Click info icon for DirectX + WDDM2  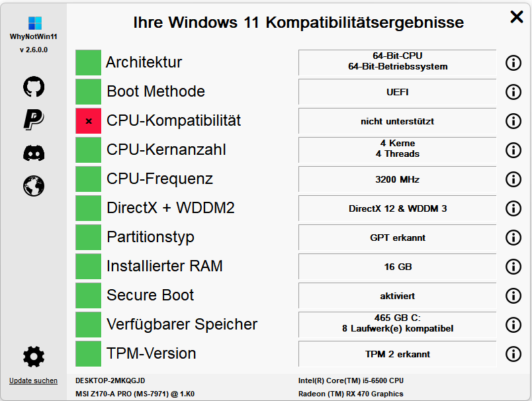pos(513,208)
